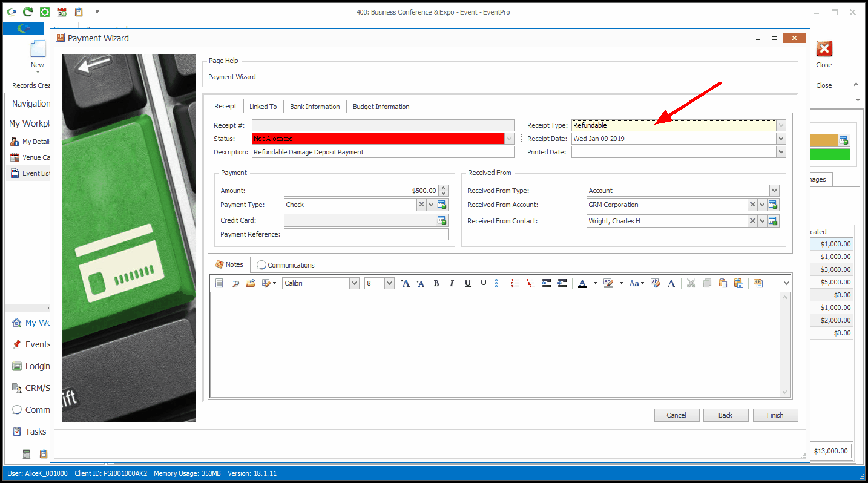Click the Back button
Screen dimensions: 868x483
point(726,415)
